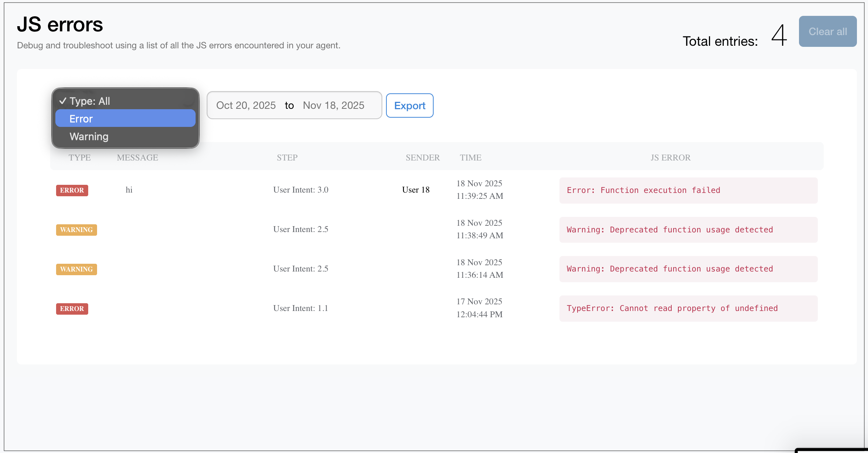Screen dimensions: 868x453
Task: Click the WARNING badge at 11:36:14 AM row
Action: (76, 269)
